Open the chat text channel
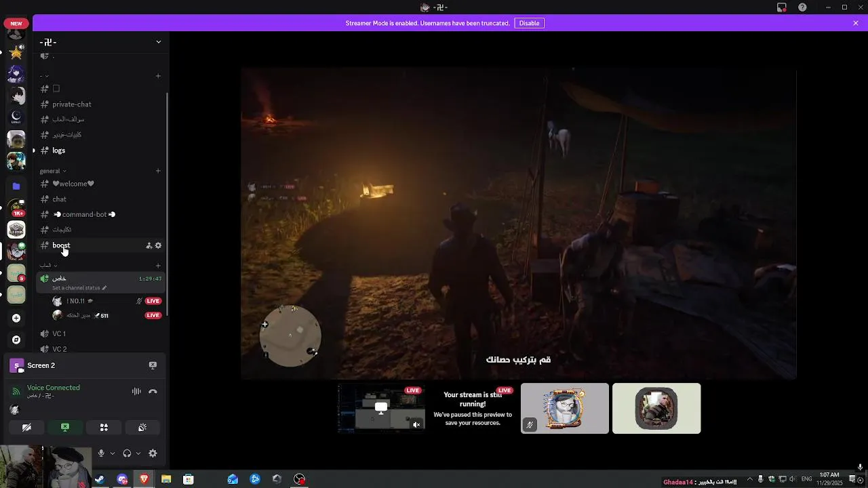868x488 pixels. coord(100,199)
